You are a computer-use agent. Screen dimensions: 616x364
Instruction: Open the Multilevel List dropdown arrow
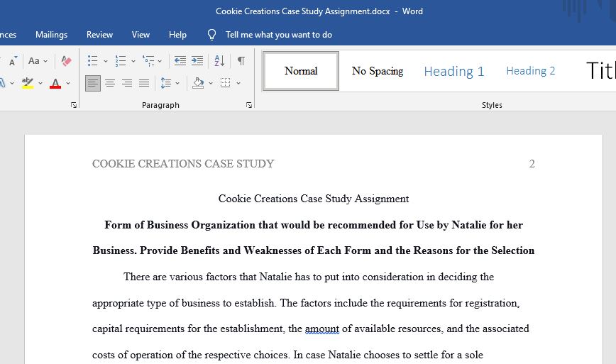[160, 61]
